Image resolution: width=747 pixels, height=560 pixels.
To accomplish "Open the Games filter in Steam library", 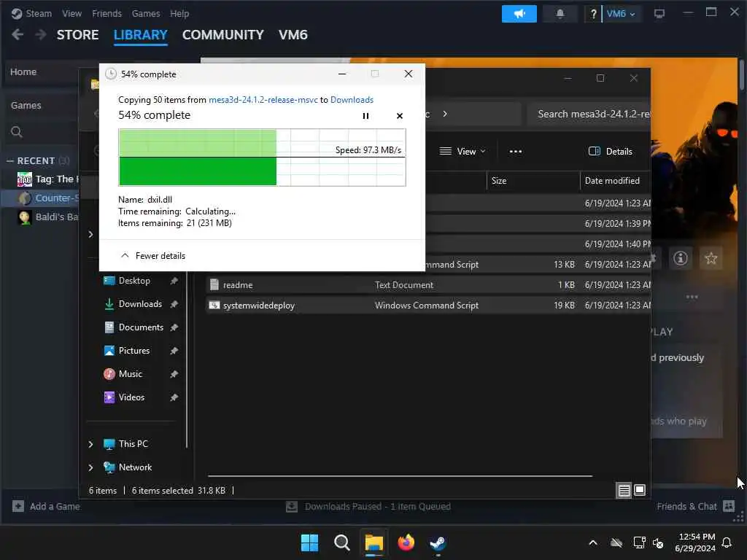I will (26, 105).
